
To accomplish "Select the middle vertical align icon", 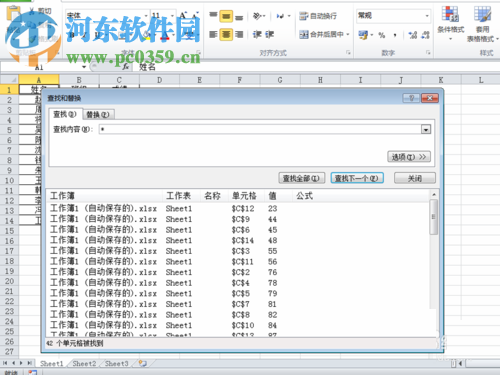I will [226, 16].
